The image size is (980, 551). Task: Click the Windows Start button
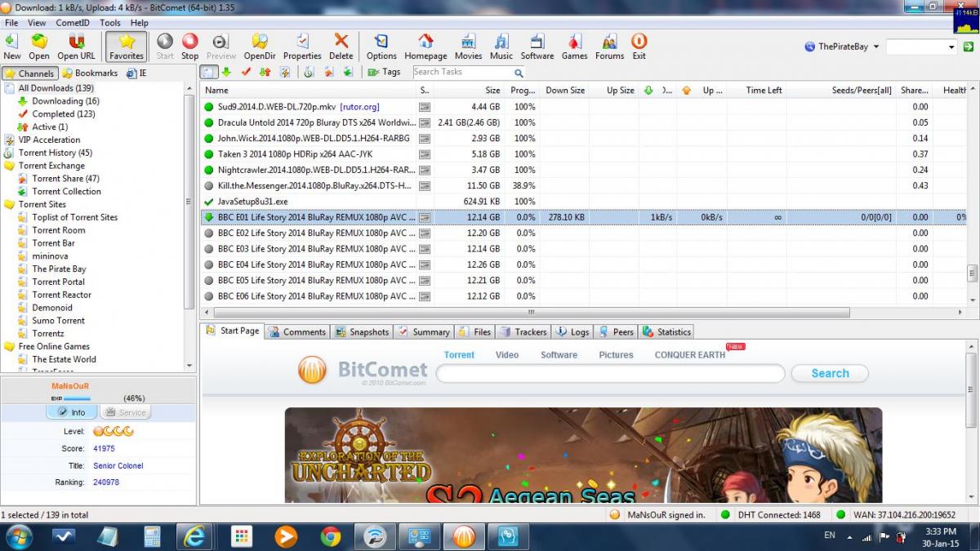point(19,536)
